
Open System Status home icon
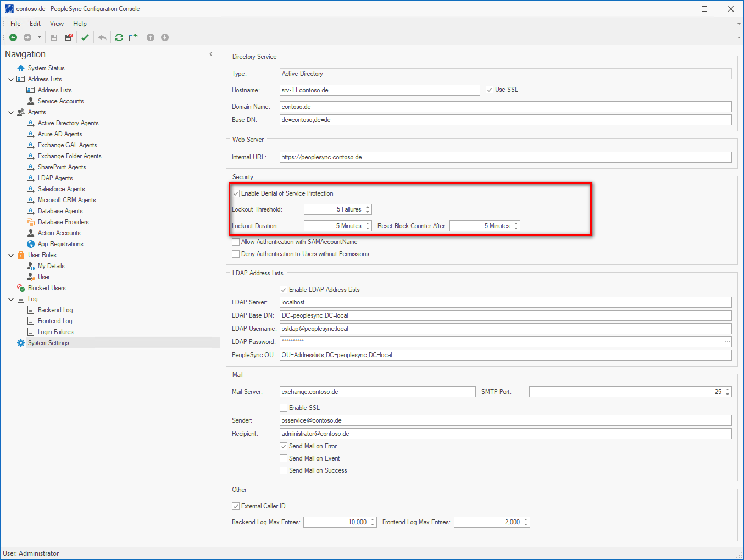(x=21, y=68)
